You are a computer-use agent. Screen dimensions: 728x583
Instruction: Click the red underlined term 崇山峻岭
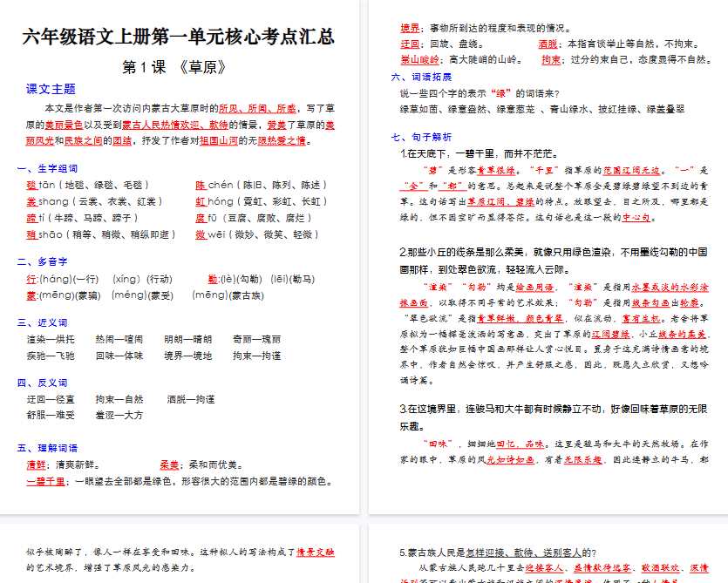(x=419, y=60)
